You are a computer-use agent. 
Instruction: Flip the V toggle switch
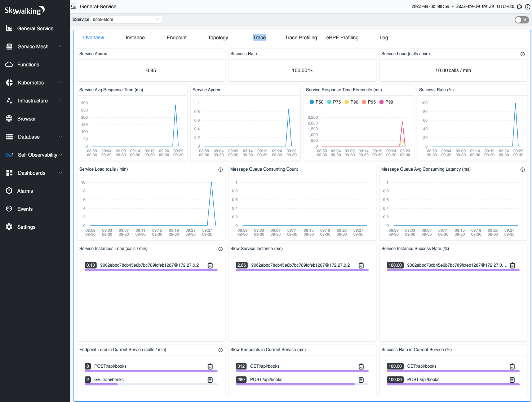(522, 20)
